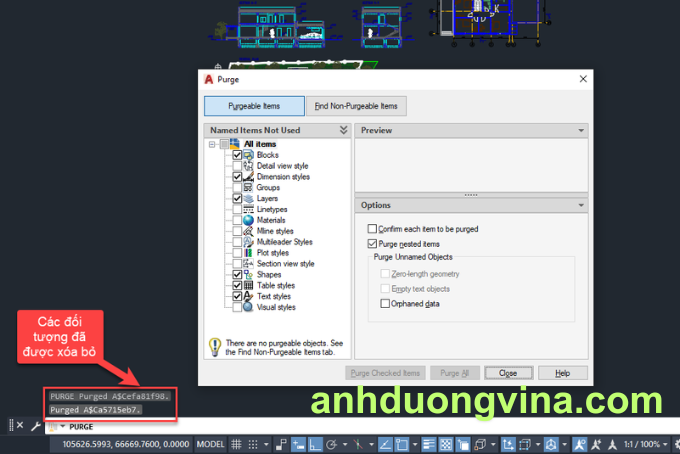The height and width of the screenshot is (454, 680).
Task: Open Help from the Purge dialog
Action: pyautogui.click(x=562, y=372)
